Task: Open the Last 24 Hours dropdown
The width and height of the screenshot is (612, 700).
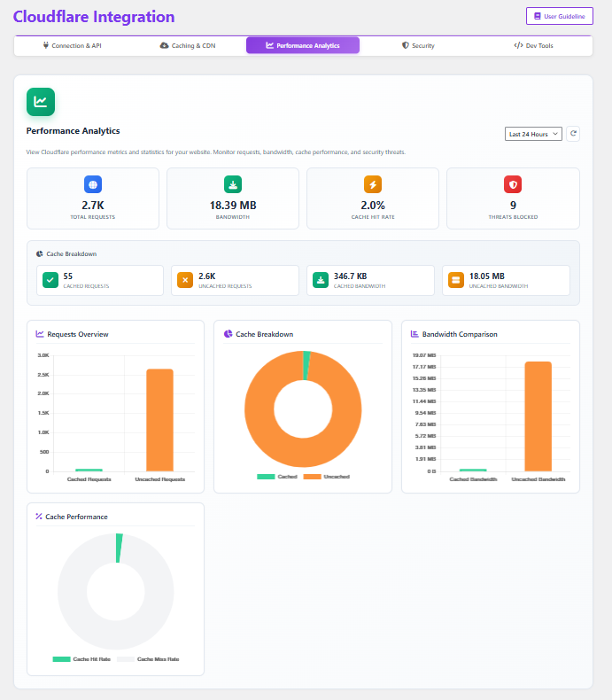Action: pyautogui.click(x=533, y=134)
